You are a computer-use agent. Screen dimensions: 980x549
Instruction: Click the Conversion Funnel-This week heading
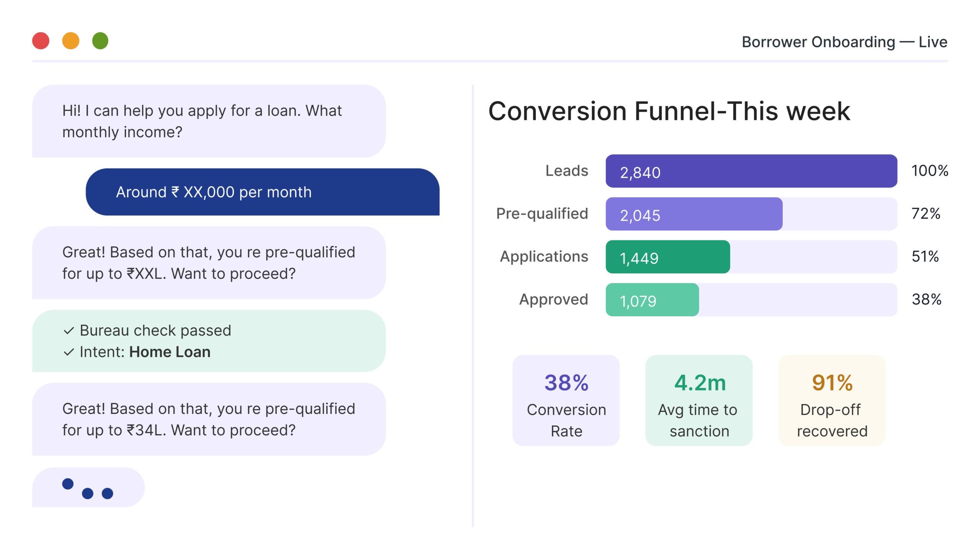click(669, 111)
